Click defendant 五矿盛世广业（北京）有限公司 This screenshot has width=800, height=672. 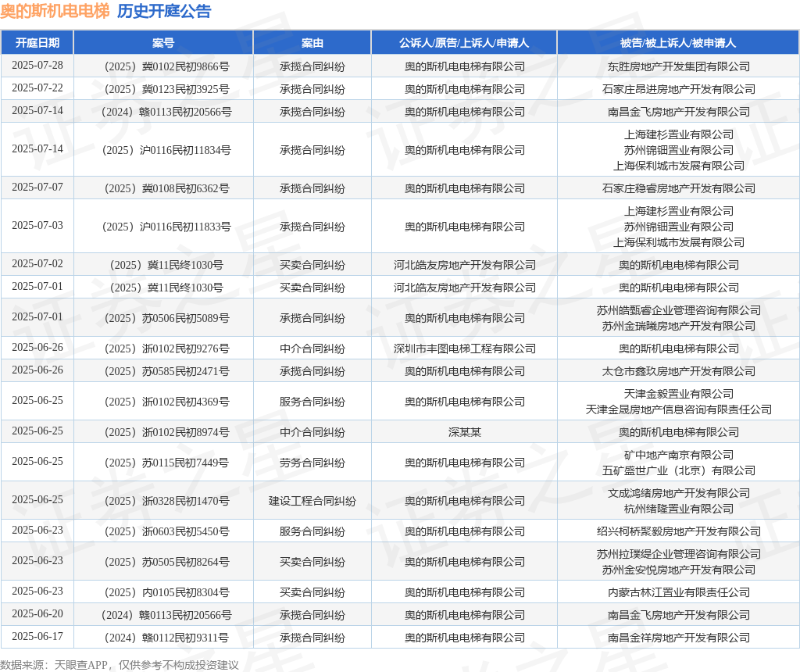pos(679,470)
